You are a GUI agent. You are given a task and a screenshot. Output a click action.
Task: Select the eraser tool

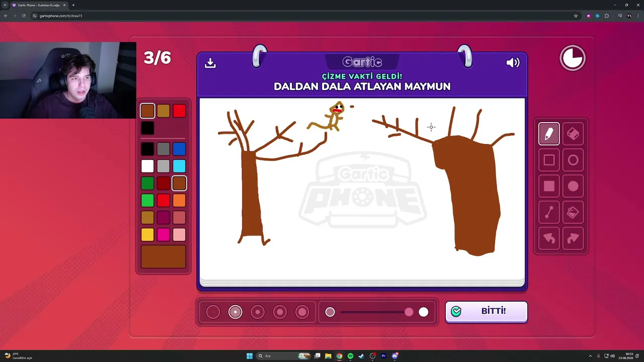coord(573,134)
